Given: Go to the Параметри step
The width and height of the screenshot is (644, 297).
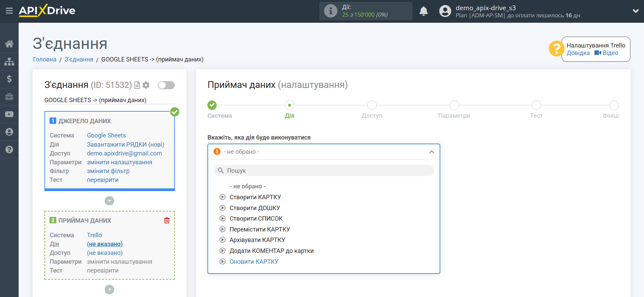Looking at the screenshot, I should [x=454, y=105].
